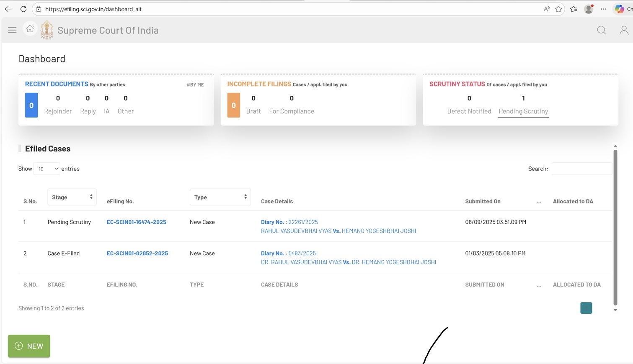Screen dimensions: 633x364
Task: Click the Search input field
Action: pyautogui.click(x=581, y=169)
